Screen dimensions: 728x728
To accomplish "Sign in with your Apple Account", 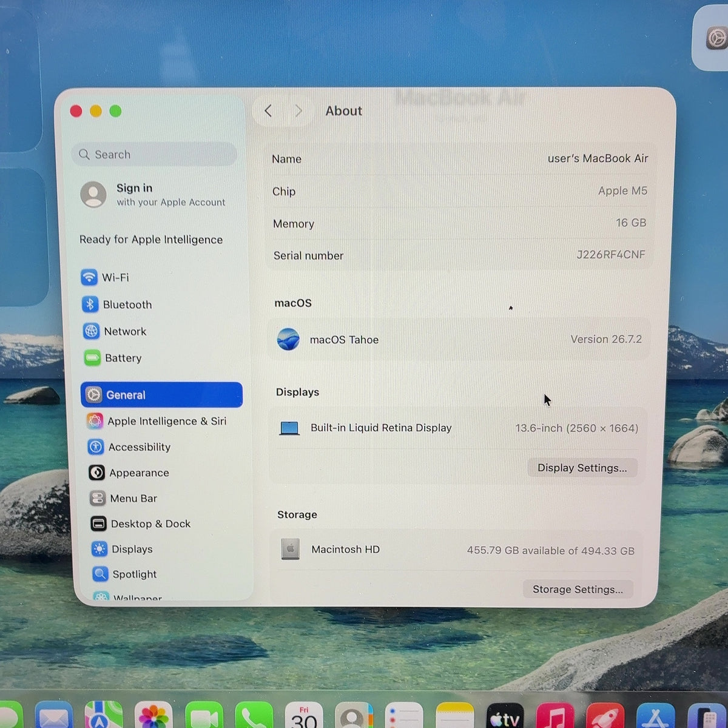I will tap(153, 195).
